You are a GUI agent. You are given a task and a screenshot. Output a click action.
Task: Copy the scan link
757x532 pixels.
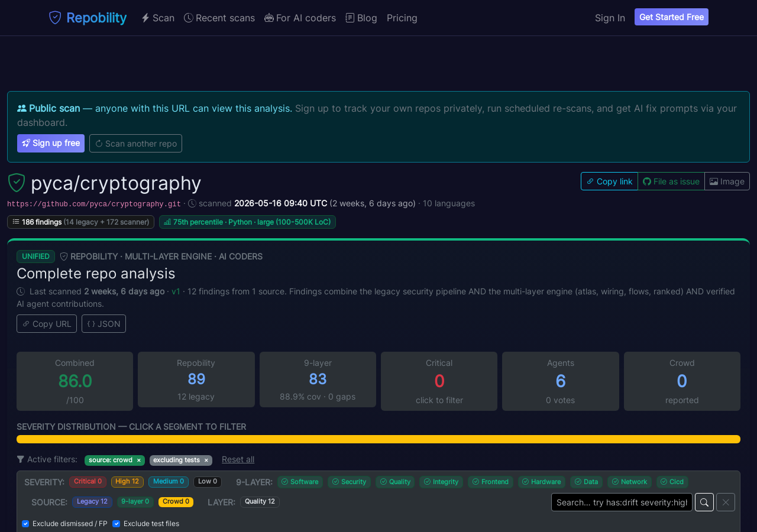tap(609, 181)
